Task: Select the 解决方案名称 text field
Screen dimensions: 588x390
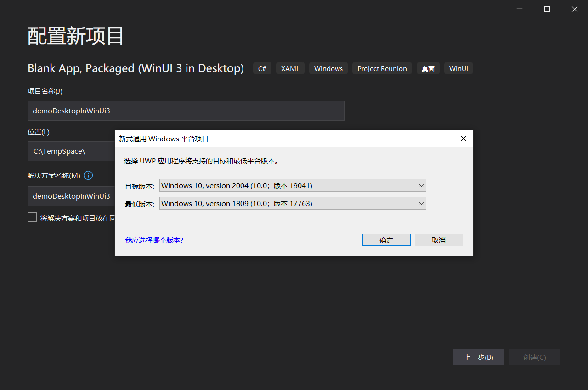Action: tap(71, 196)
